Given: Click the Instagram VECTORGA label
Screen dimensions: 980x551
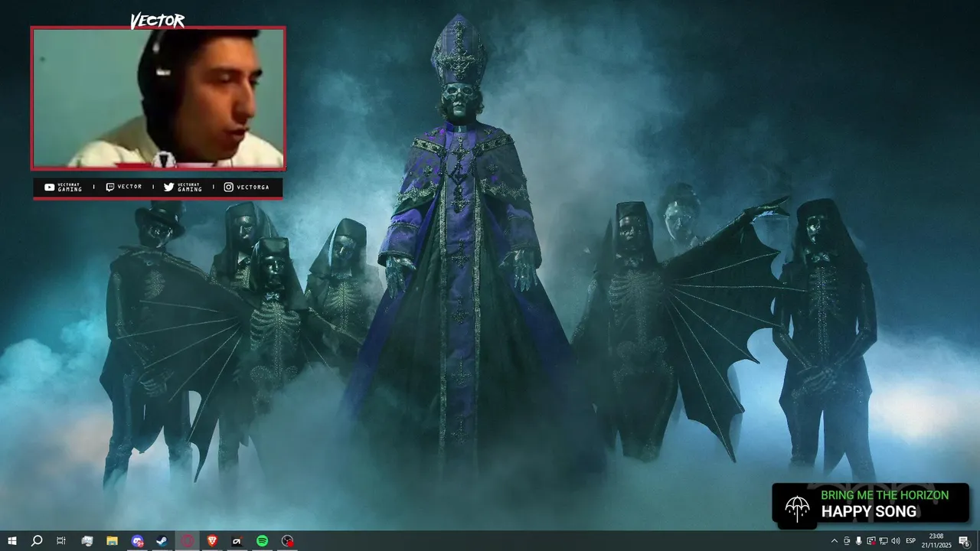Looking at the screenshot, I should (247, 187).
